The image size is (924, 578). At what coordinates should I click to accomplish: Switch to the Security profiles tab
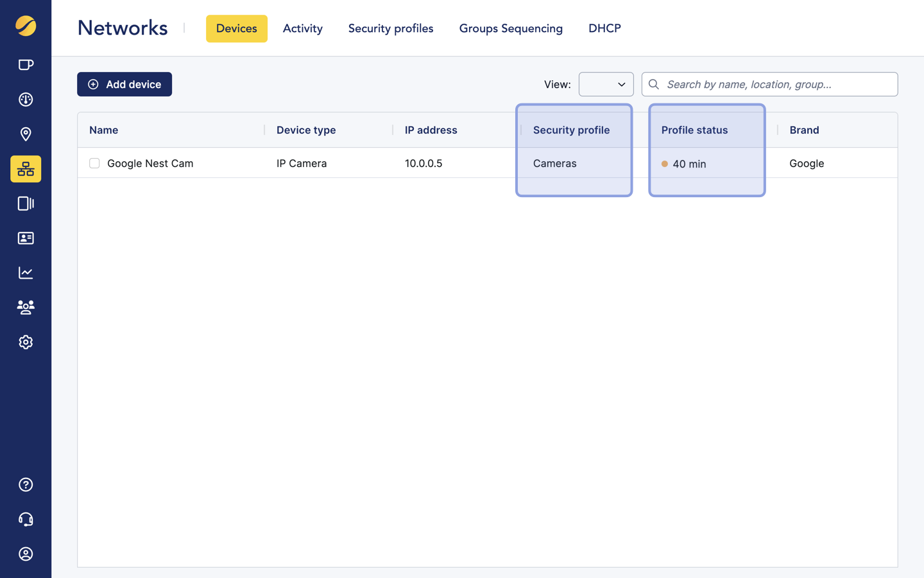390,29
